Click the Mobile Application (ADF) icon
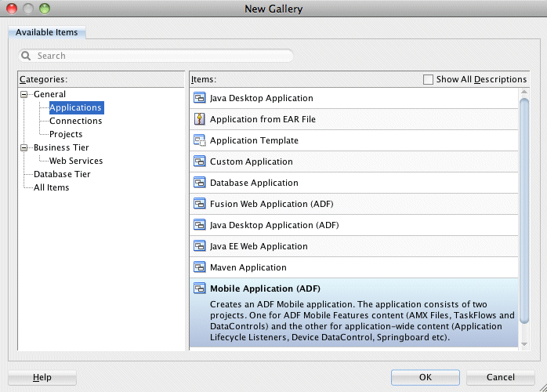 (x=200, y=289)
